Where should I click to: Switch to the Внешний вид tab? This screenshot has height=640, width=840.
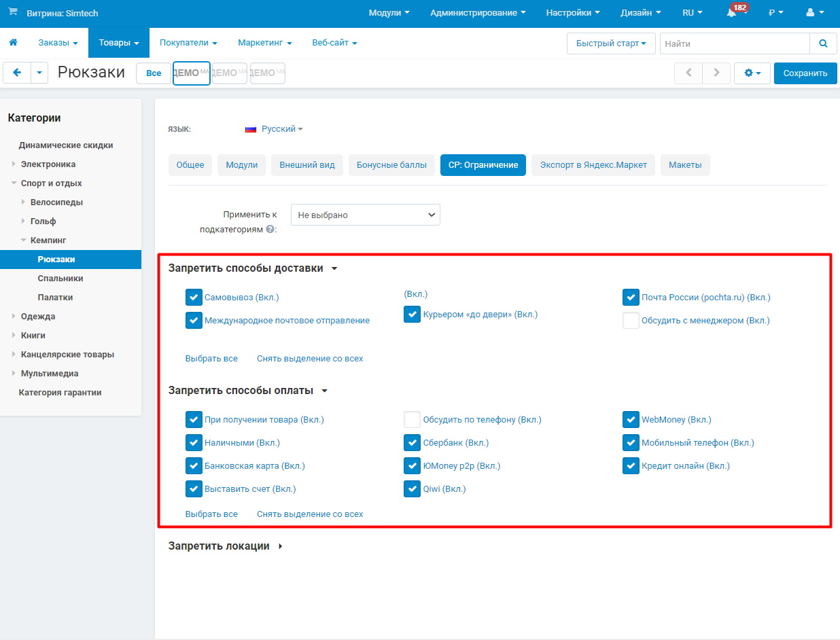pos(307,165)
